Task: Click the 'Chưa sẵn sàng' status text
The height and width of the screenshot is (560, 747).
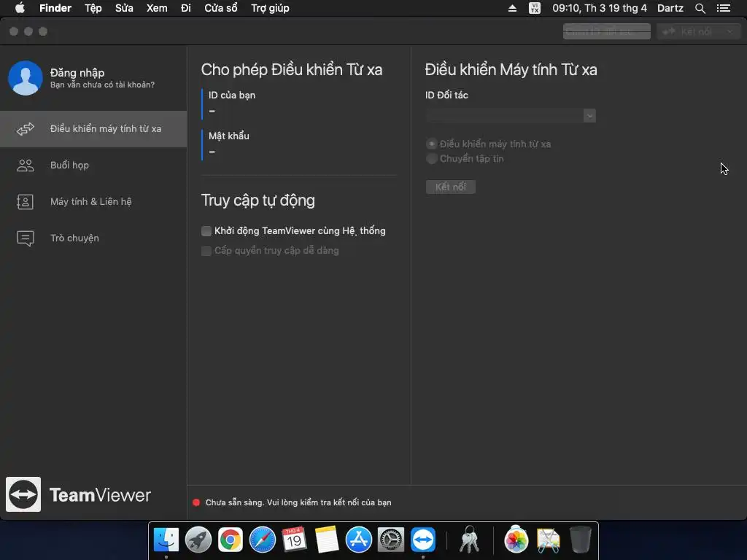Action: [298, 502]
